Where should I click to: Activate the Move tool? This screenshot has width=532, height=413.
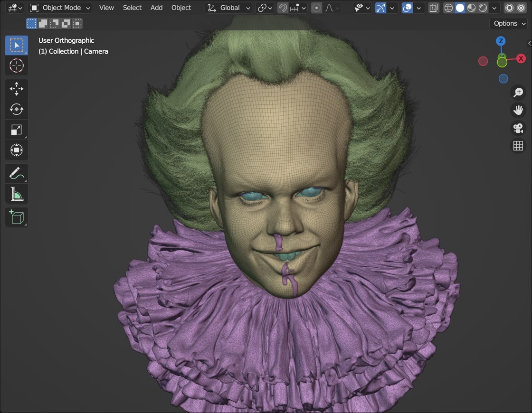(x=17, y=89)
